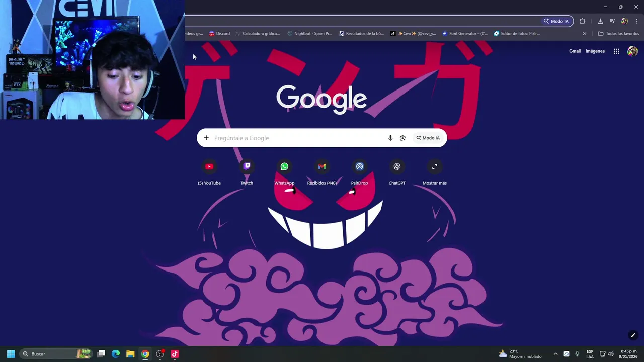Image resolution: width=644 pixels, height=362 pixels.
Task: Launch Microsoft Edge from the taskbar
Action: (x=116, y=354)
